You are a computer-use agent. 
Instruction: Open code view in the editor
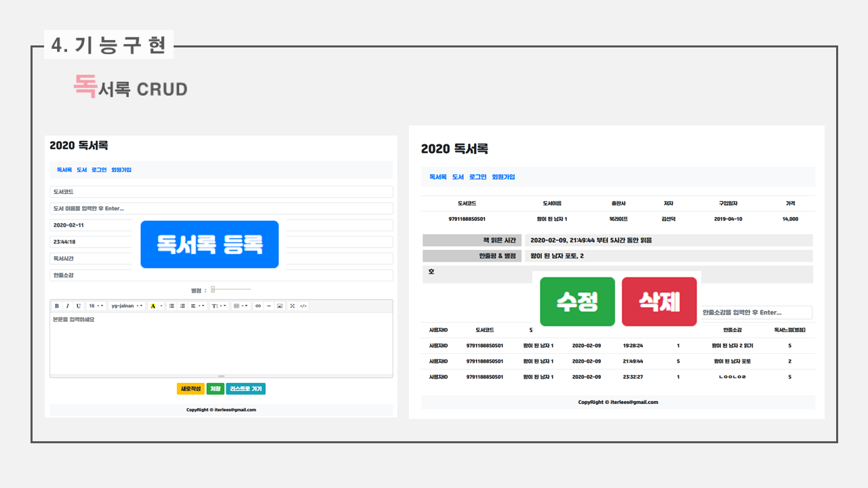303,306
